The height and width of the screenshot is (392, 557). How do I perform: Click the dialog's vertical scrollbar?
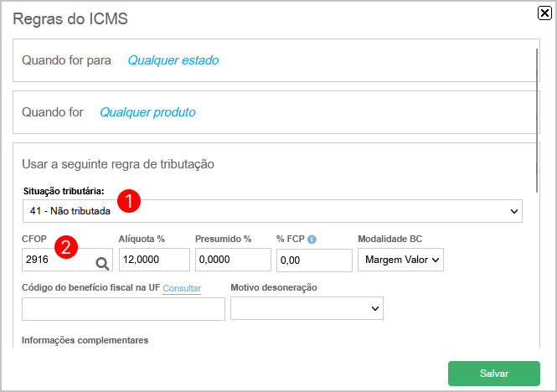coord(537,121)
